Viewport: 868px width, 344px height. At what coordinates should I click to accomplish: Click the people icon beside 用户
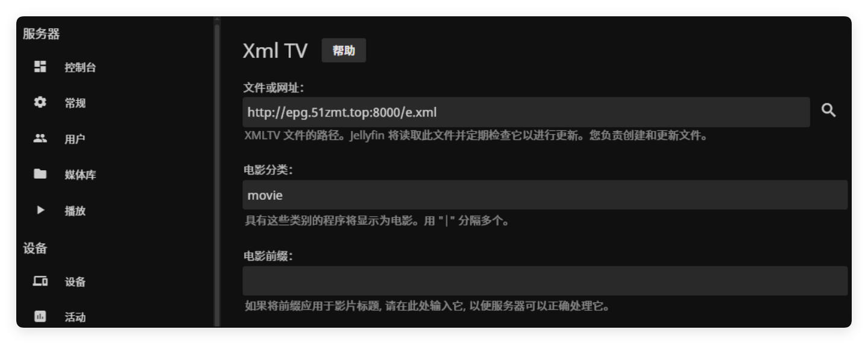(x=40, y=139)
